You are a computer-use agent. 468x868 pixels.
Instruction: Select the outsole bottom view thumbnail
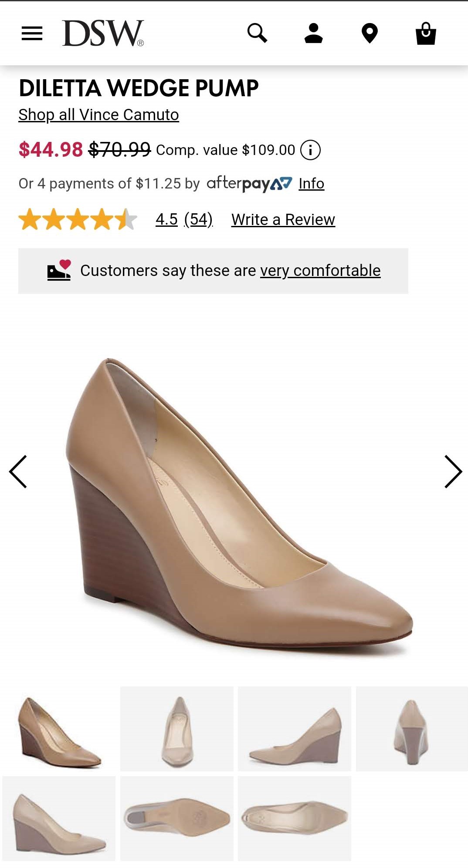(x=177, y=818)
